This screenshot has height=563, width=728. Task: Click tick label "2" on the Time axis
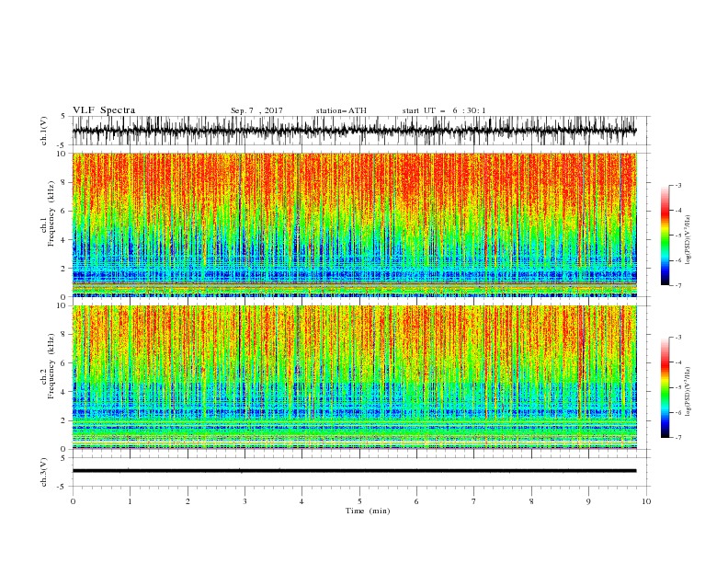(x=188, y=501)
